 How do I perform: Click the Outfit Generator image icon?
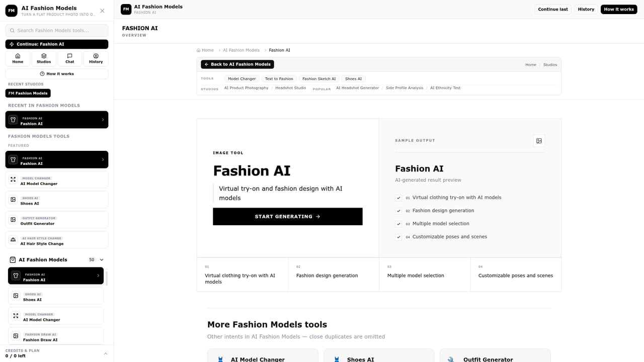pos(13,220)
